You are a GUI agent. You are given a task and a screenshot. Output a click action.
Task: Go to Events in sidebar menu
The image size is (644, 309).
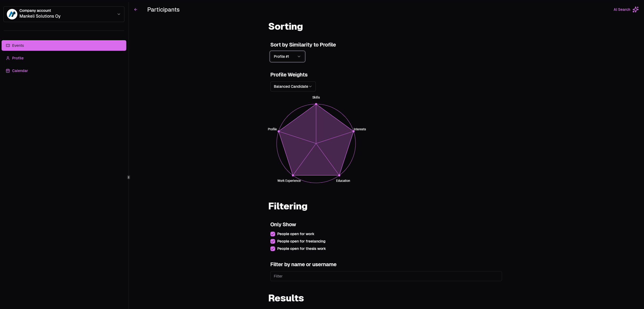point(64,45)
